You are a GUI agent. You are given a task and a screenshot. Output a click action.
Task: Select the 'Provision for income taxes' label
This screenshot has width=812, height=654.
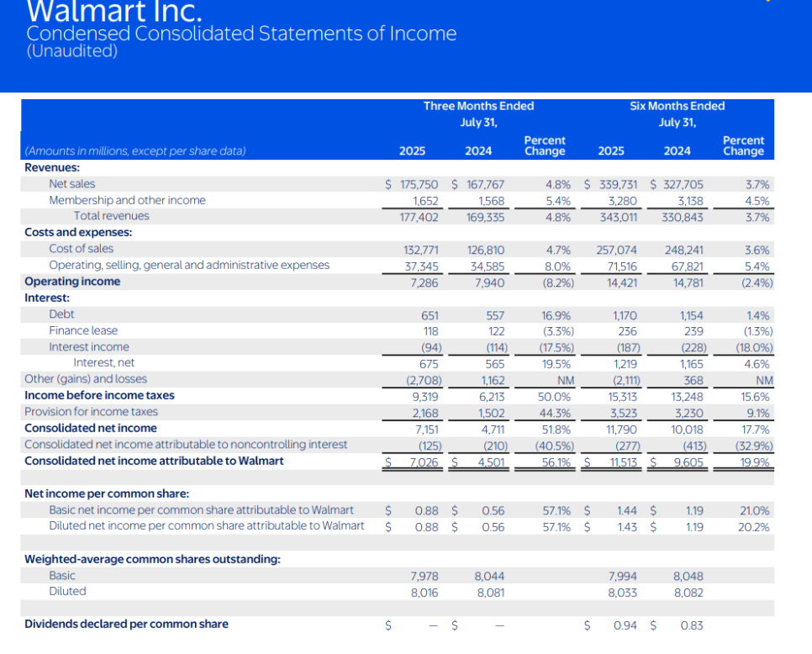pos(91,412)
